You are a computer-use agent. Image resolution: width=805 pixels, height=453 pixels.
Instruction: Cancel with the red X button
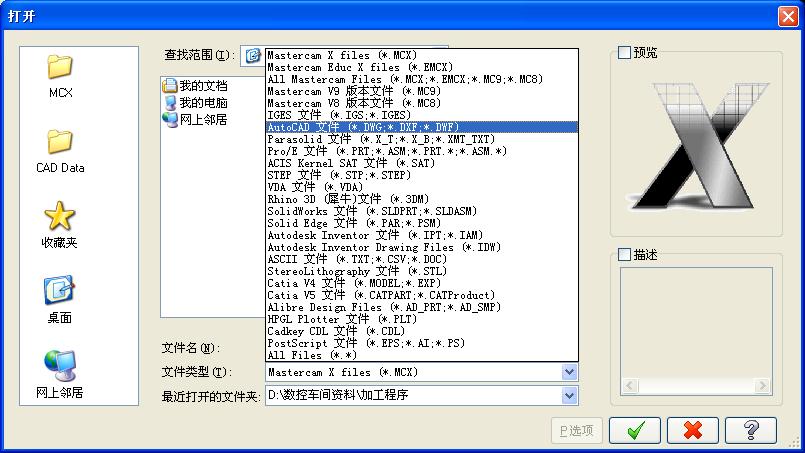[693, 430]
